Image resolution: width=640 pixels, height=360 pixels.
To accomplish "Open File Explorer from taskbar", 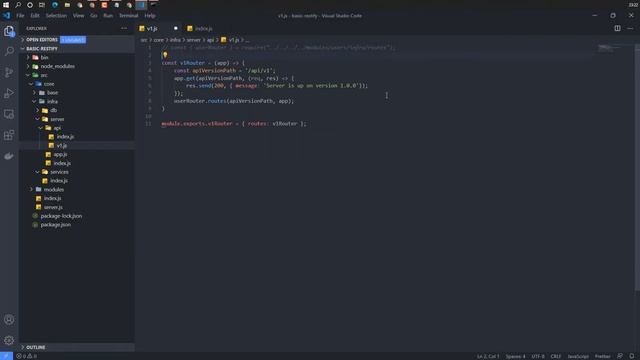I will [67, 5].
